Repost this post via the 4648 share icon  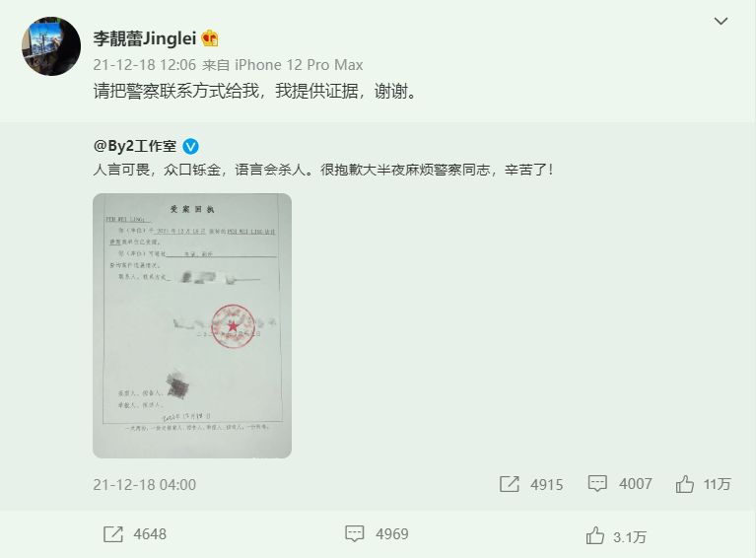pyautogui.click(x=113, y=534)
